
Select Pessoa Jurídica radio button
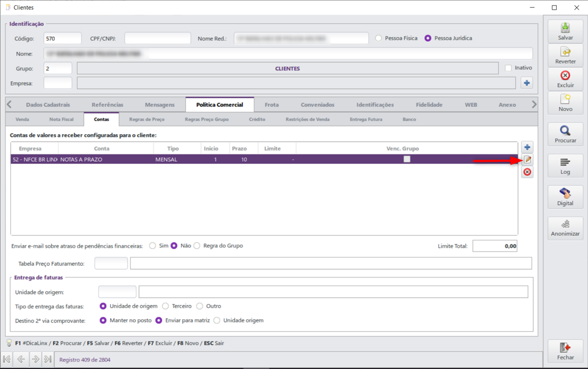(428, 38)
